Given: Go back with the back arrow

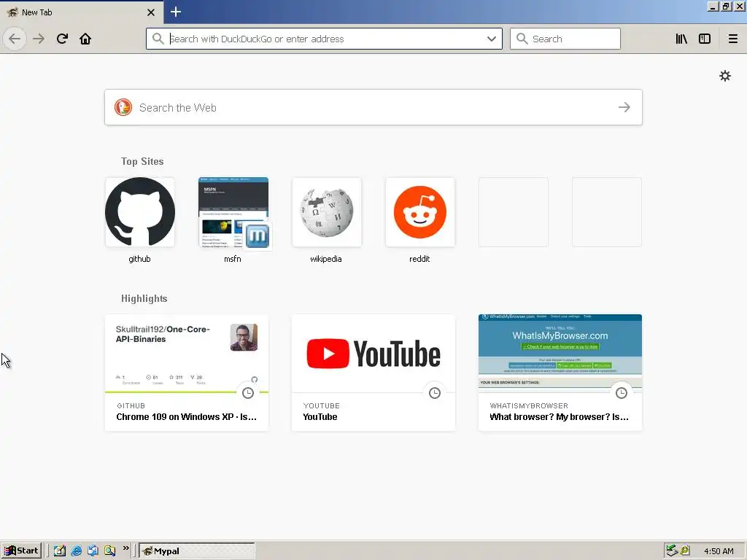Looking at the screenshot, I should 15,39.
